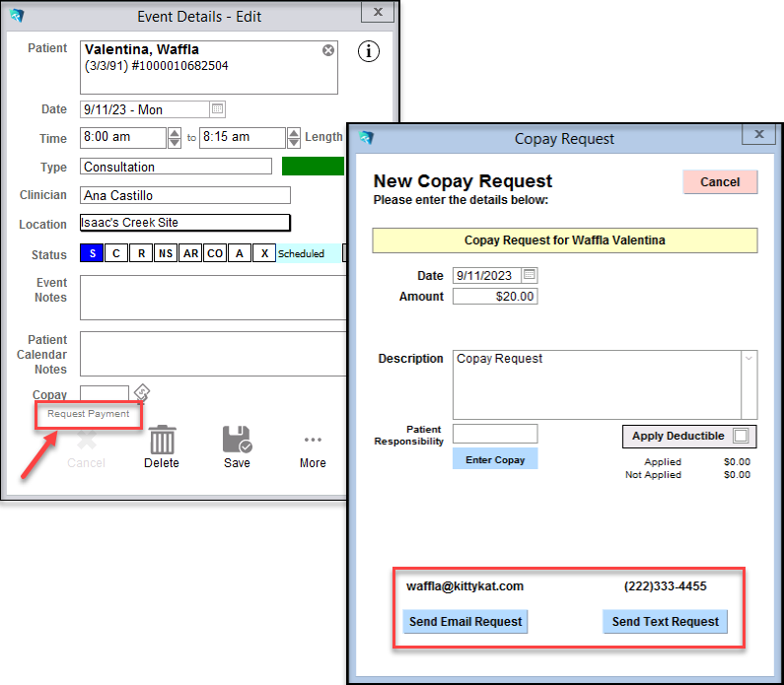Click the Not Applied $0.00 value

point(737,475)
